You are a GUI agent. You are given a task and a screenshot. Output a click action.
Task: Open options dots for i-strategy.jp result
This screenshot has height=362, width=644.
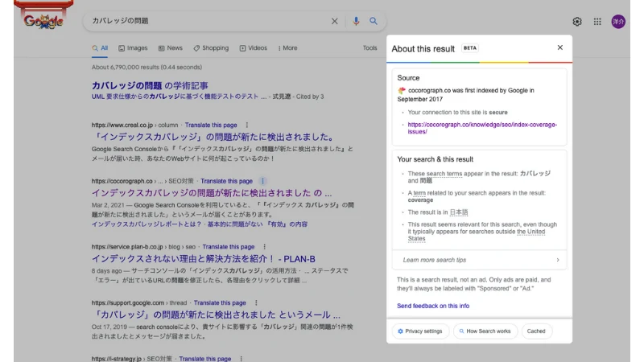(241, 359)
